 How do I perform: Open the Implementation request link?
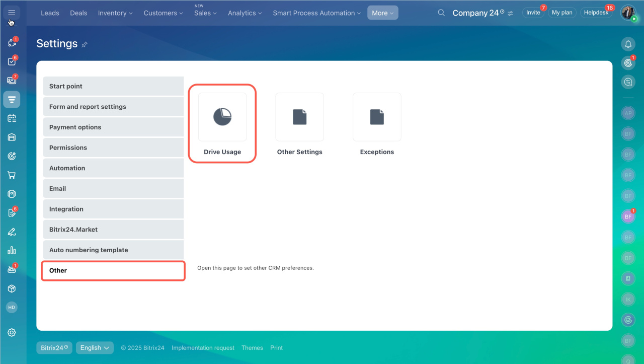[203, 348]
